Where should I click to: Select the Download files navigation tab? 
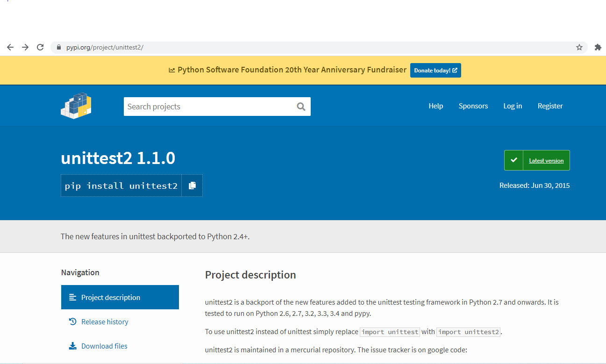coord(120,346)
